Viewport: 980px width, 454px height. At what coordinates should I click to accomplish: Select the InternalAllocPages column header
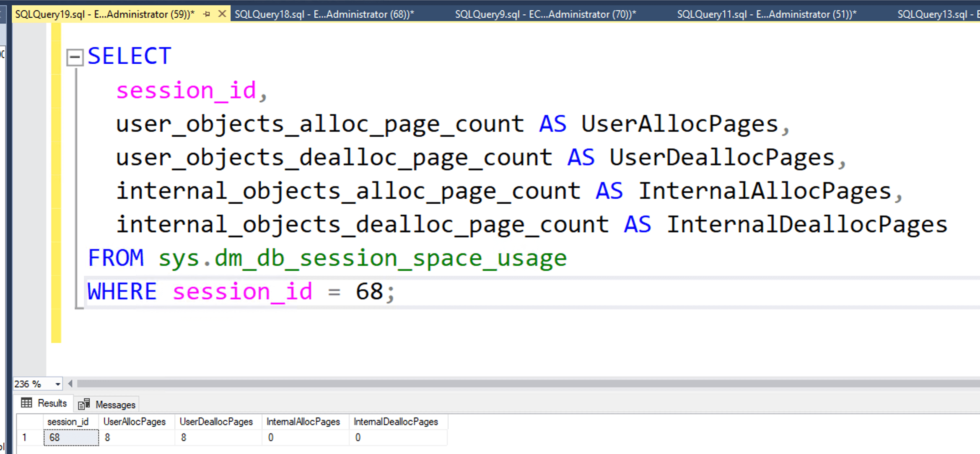[x=303, y=422]
